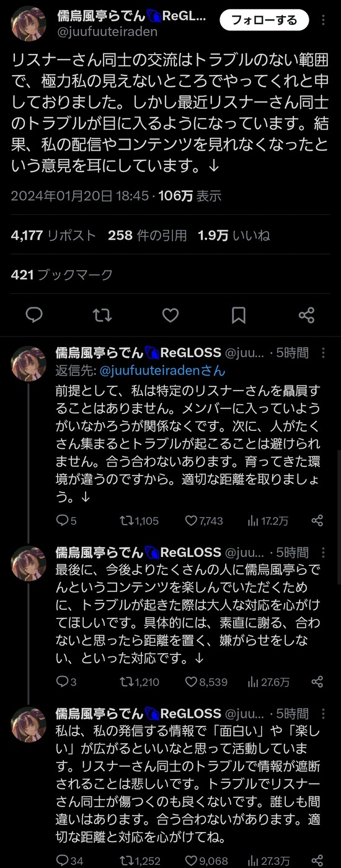Screen dimensions: 341x868
Task: Open the 4,177 リポスト list
Action: click(53, 235)
